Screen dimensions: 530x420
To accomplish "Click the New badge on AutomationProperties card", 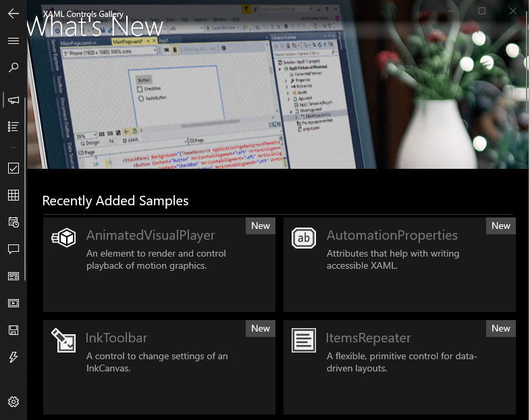I will tap(501, 226).
